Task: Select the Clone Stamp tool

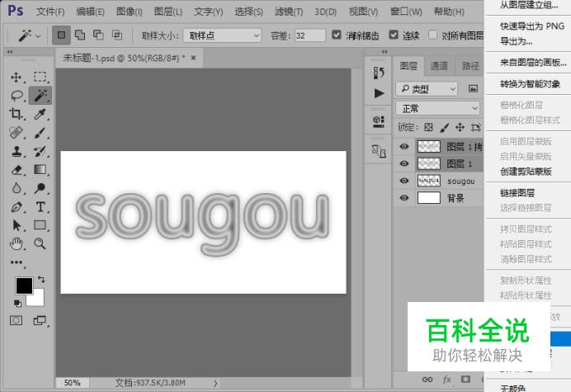Action: [x=16, y=151]
